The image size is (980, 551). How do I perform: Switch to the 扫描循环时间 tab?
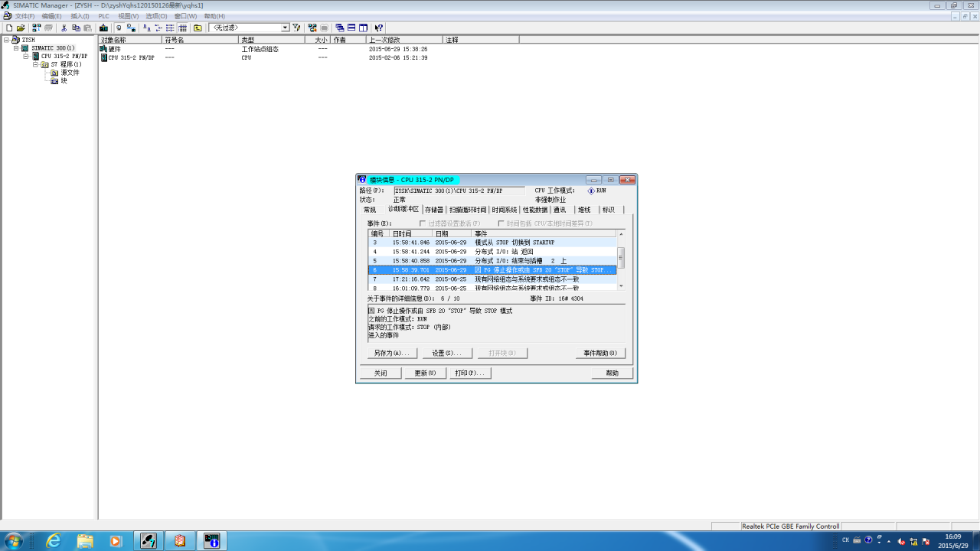(468, 210)
